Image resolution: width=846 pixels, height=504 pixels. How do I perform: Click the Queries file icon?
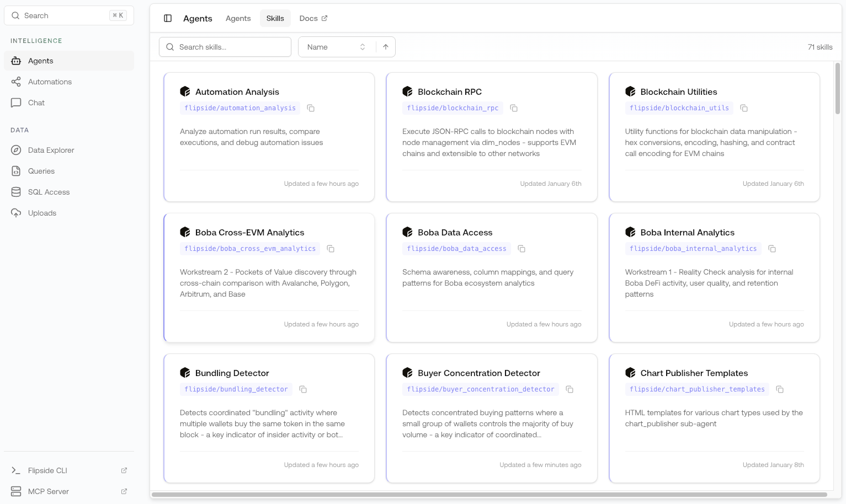point(16,171)
